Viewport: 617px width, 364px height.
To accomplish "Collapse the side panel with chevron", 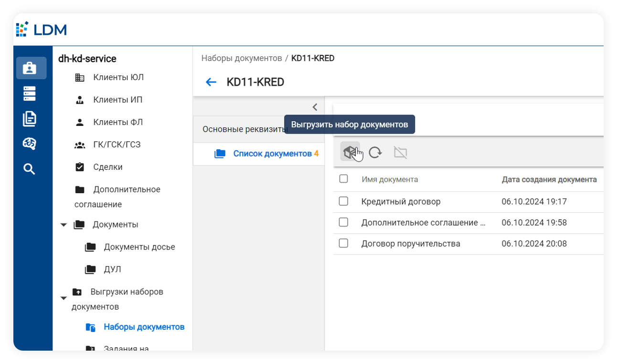I will (x=315, y=107).
